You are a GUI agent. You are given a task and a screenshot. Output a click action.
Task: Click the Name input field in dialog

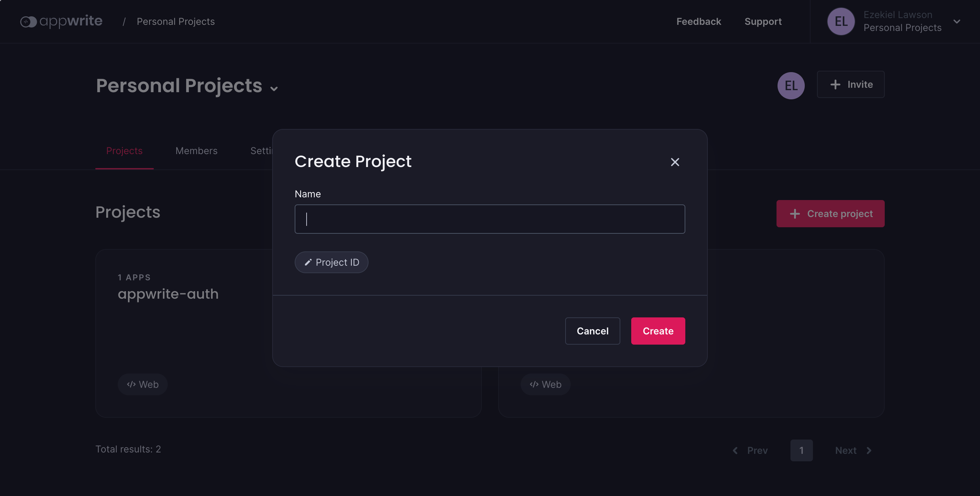(x=490, y=219)
